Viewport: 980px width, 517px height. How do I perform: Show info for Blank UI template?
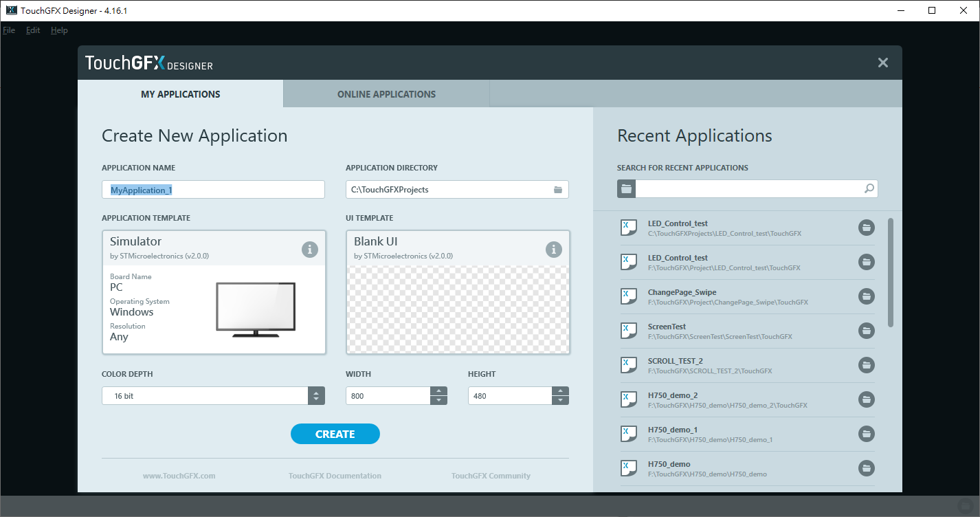[x=554, y=250]
